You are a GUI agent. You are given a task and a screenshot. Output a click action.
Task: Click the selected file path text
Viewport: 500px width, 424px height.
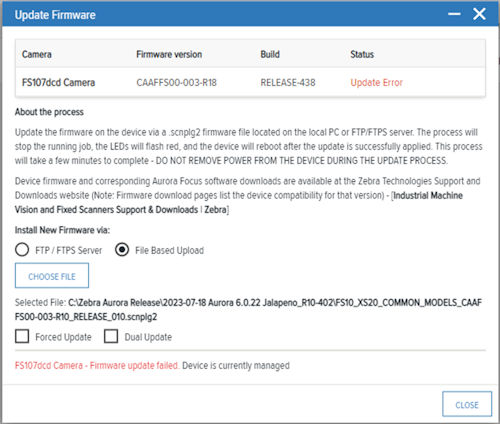[248, 310]
